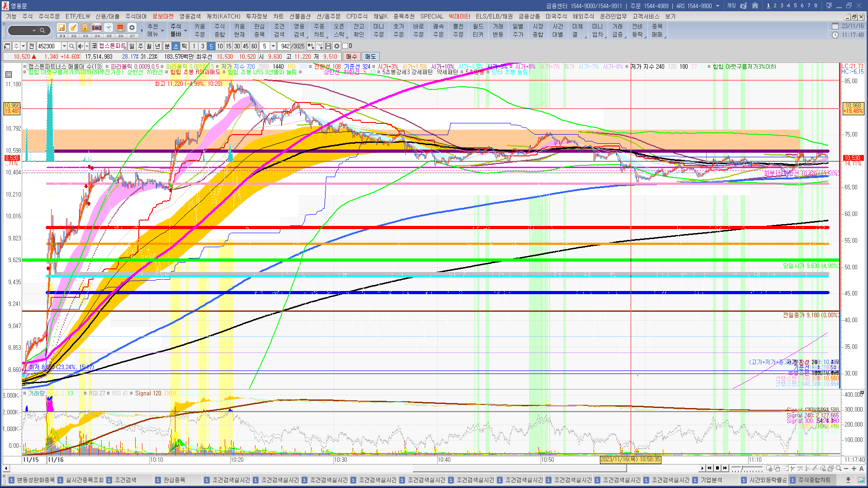Switch to the 틱 (tick) period toggle
The image size is (868, 488).
[184, 46]
